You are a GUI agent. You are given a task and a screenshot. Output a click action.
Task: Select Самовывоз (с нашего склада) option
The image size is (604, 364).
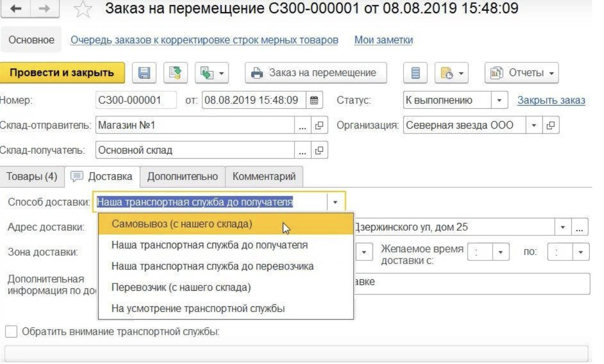point(182,224)
